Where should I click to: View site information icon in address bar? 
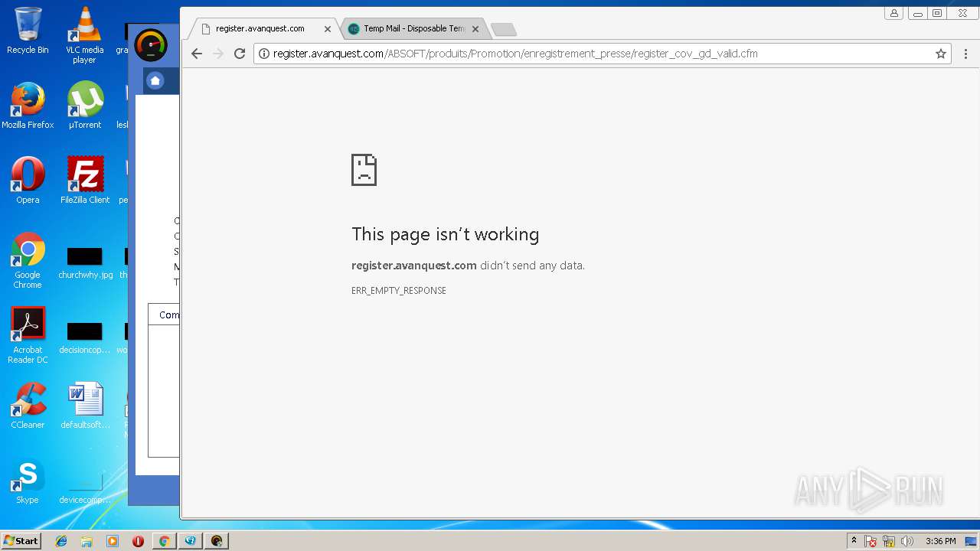(264, 54)
